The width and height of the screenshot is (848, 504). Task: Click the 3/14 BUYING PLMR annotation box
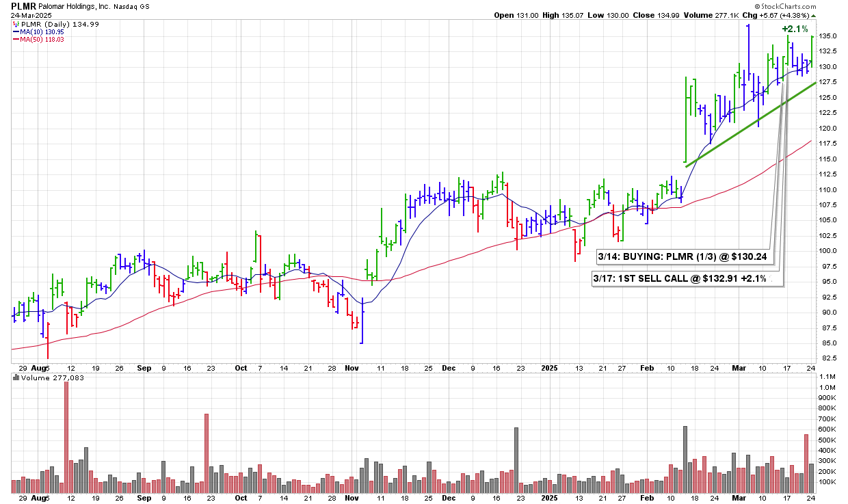[684, 256]
